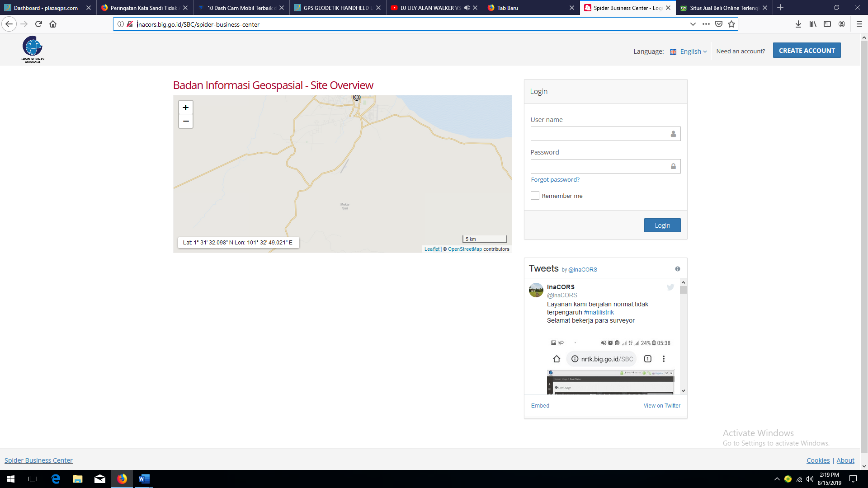Open the address bar history dropdown
Viewport: 868px width, 488px height.
[x=693, y=24]
